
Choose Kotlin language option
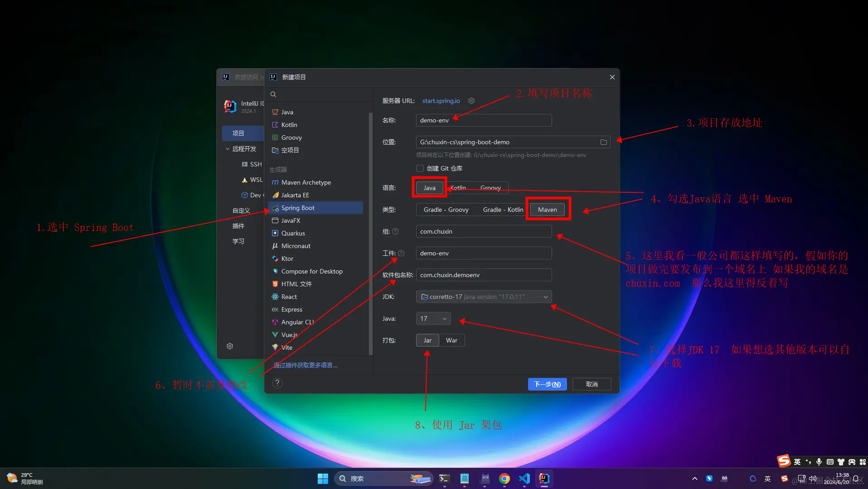[458, 188]
